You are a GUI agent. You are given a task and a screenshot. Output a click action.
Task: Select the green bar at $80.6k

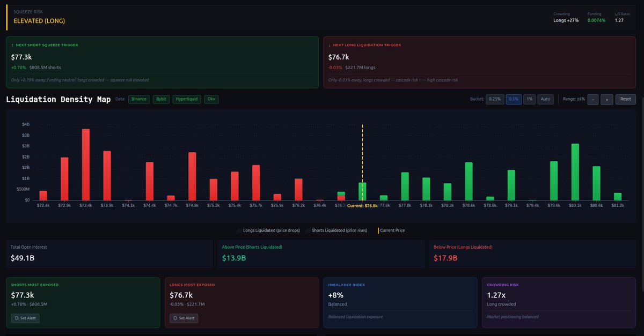point(596,183)
